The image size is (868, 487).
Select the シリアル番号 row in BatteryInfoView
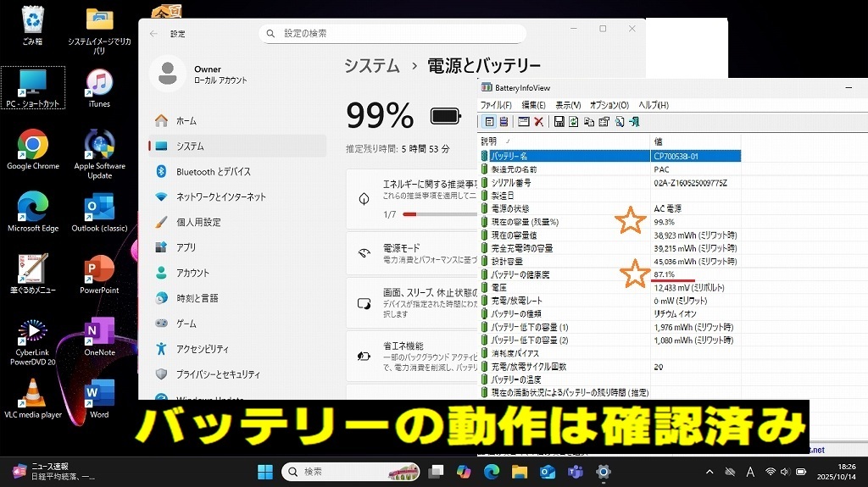(x=610, y=183)
